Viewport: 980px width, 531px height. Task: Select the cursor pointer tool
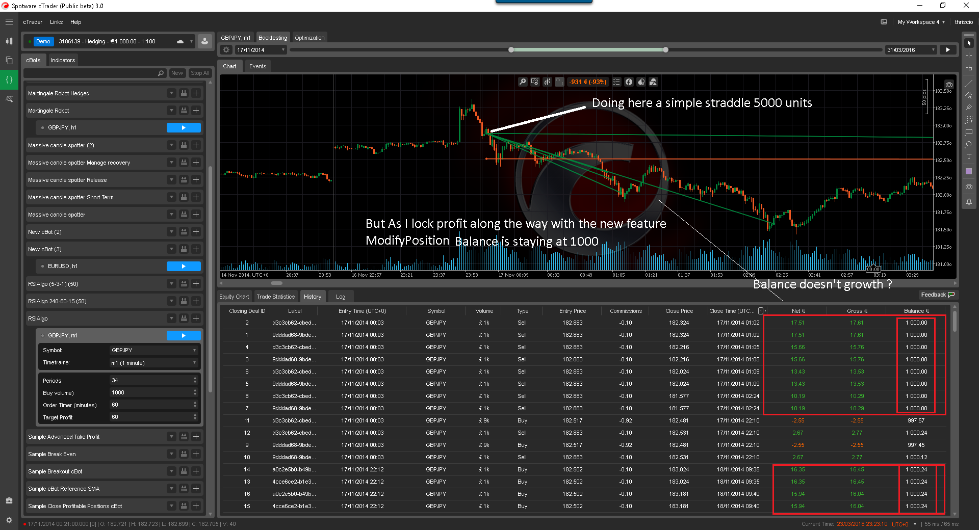point(969,43)
